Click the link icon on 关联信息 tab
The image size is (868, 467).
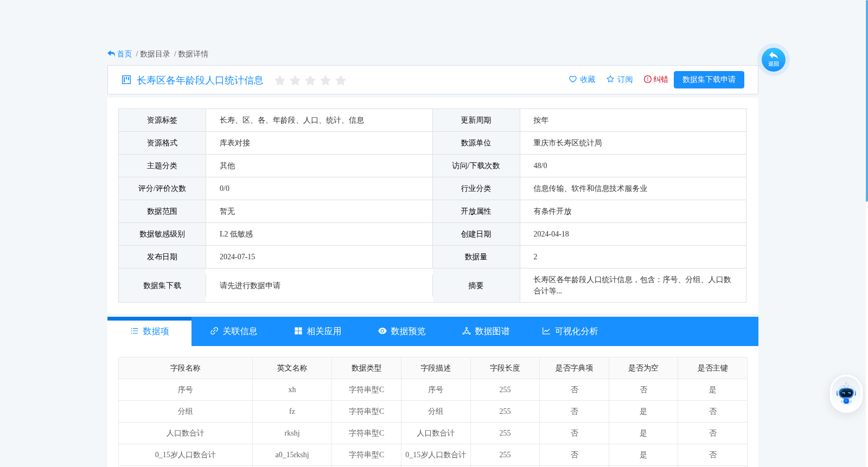click(214, 331)
